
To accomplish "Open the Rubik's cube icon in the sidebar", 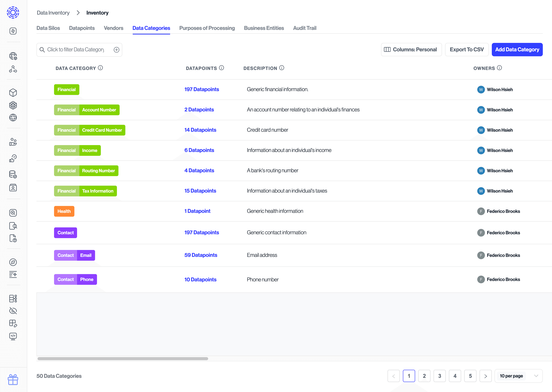I will 13,105.
